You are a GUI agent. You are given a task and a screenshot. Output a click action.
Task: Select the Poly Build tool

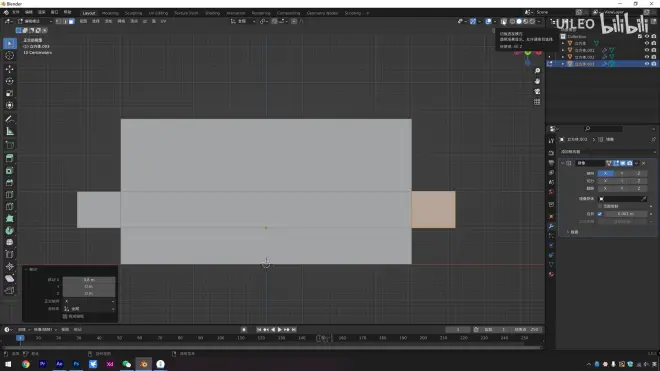click(x=10, y=219)
